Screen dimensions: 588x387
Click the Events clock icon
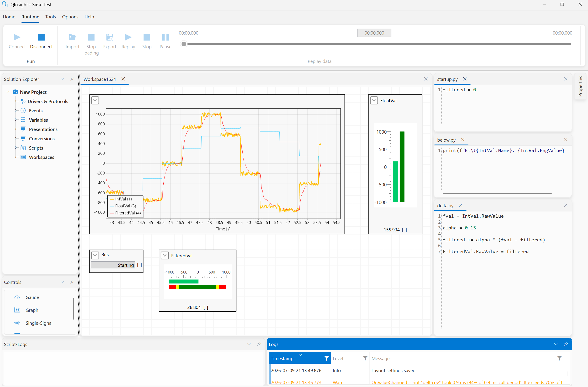[x=23, y=111]
